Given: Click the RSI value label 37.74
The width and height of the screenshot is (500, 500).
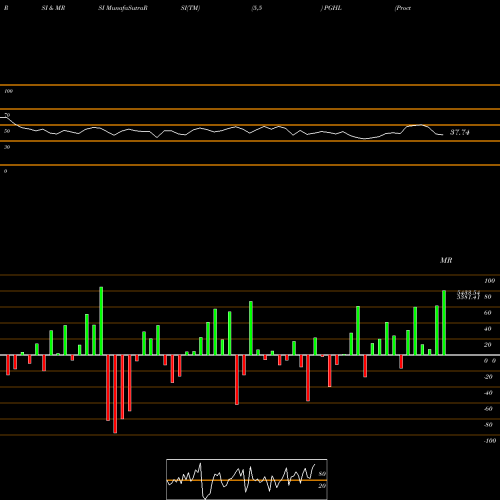Looking at the screenshot, I should pyautogui.click(x=460, y=132).
